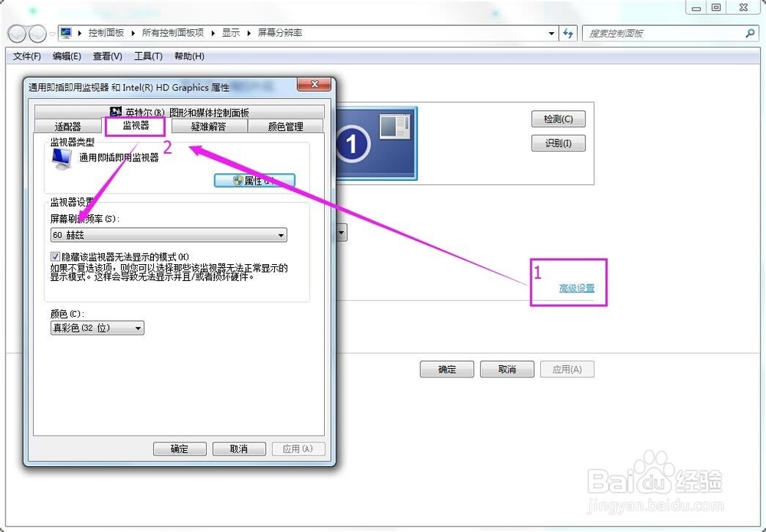
Task: Click the 属性 button in monitor type
Action: [x=254, y=181]
